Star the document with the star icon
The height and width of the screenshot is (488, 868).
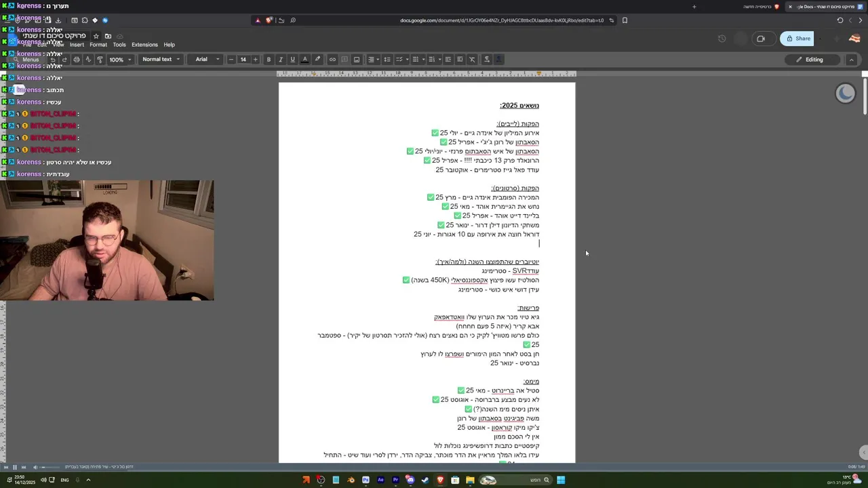pyautogui.click(x=96, y=36)
